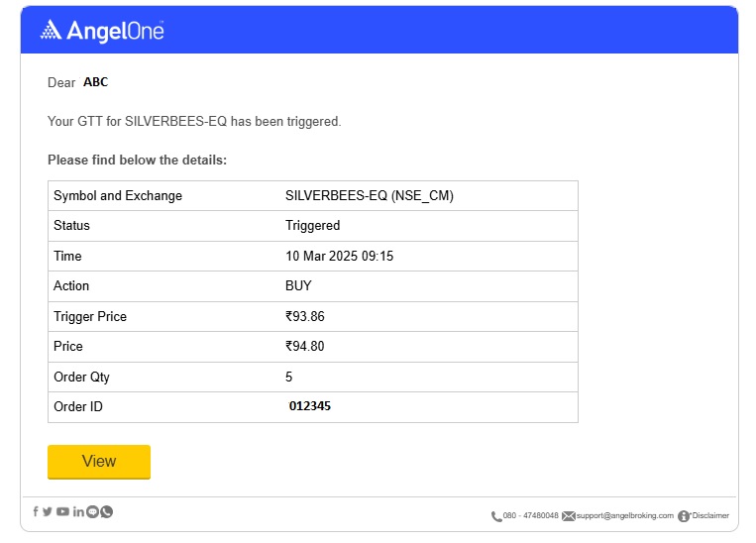Click the SILVERBEES-EQ (NSE_CM) symbol cell
Viewport: 756px width, 543px height.
tap(369, 196)
